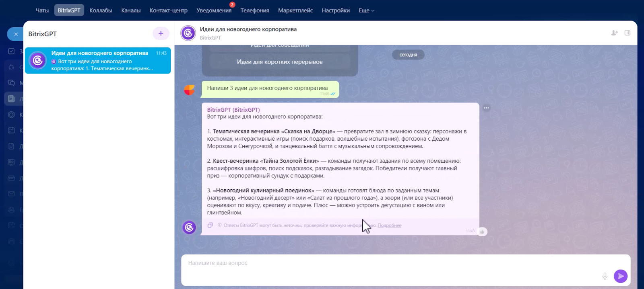Image resolution: width=644 pixels, height=289 pixels.
Task: Expand the Еще menu in top bar
Action: tap(366, 10)
